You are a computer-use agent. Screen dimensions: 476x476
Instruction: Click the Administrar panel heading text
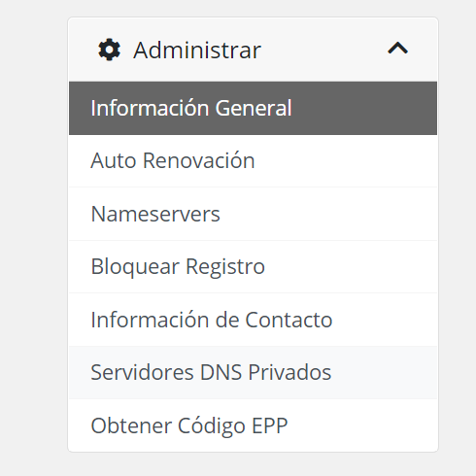[197, 51]
